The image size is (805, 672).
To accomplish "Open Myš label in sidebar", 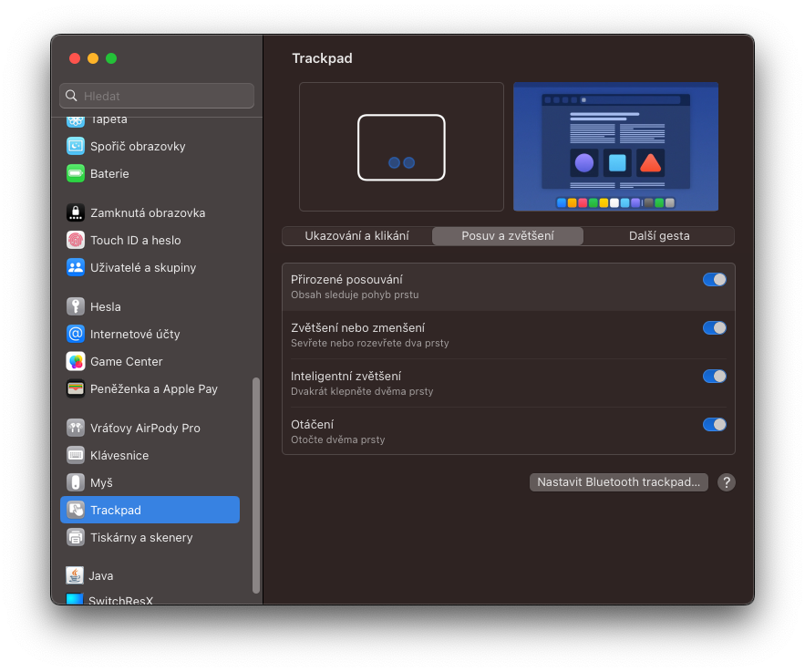I will pyautogui.click(x=102, y=482).
